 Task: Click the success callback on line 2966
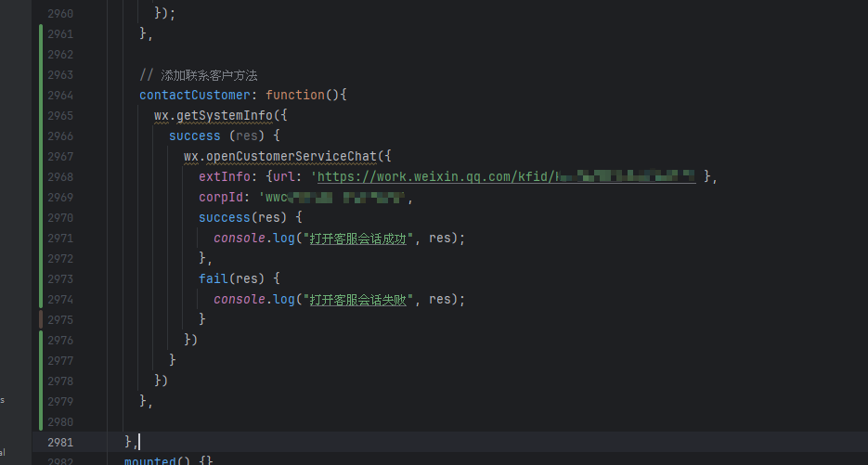194,136
